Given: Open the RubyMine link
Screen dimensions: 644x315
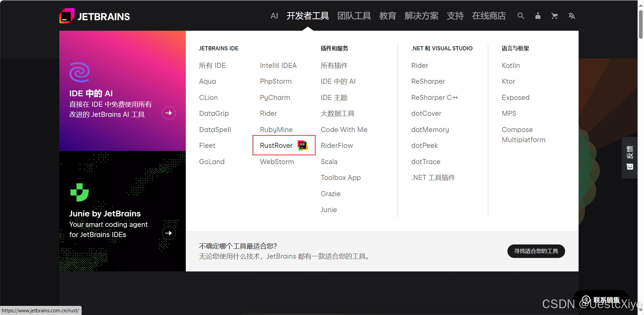Looking at the screenshot, I should pos(276,130).
